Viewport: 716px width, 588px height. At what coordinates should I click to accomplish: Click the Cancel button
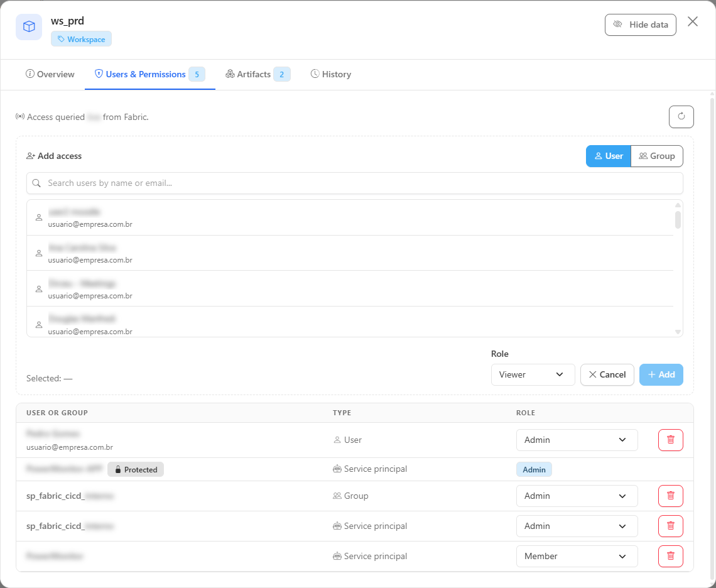tap(607, 374)
